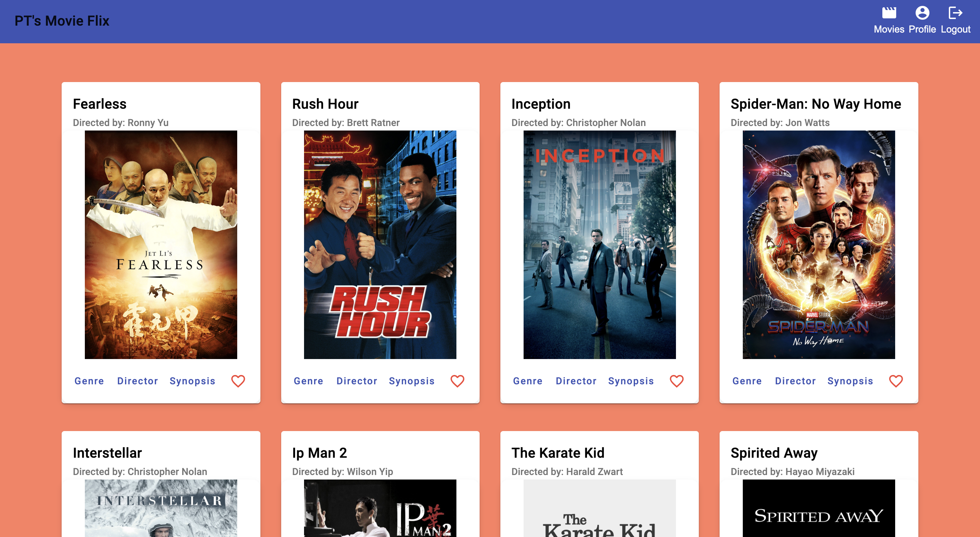
Task: Click "Directed by: Ronny Yu" text
Action: pos(121,123)
